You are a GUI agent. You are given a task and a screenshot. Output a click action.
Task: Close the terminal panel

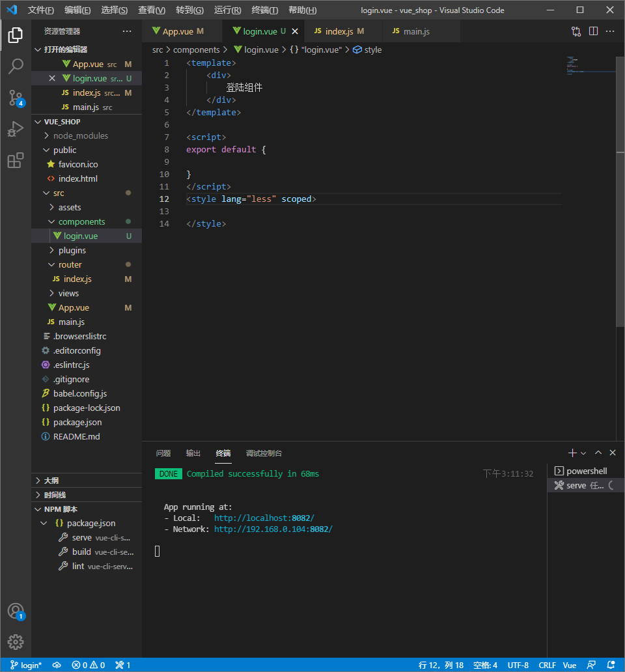coord(613,453)
